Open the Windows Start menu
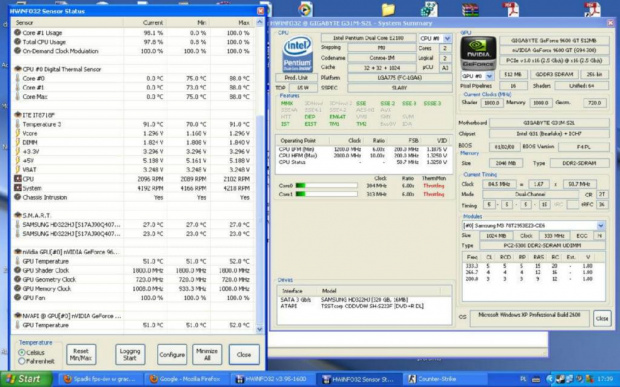The width and height of the screenshot is (620, 387). click(x=26, y=379)
